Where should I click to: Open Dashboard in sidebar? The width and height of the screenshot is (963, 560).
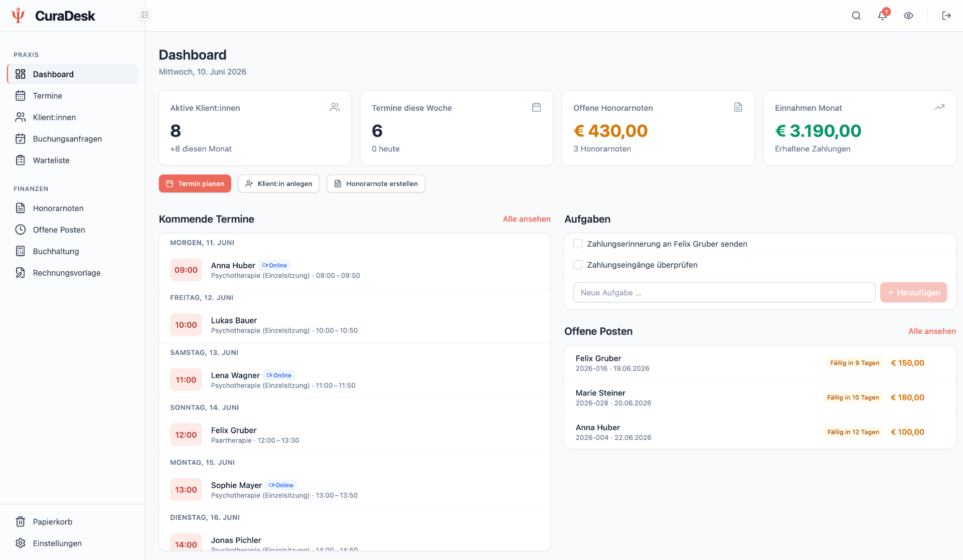tap(73, 74)
